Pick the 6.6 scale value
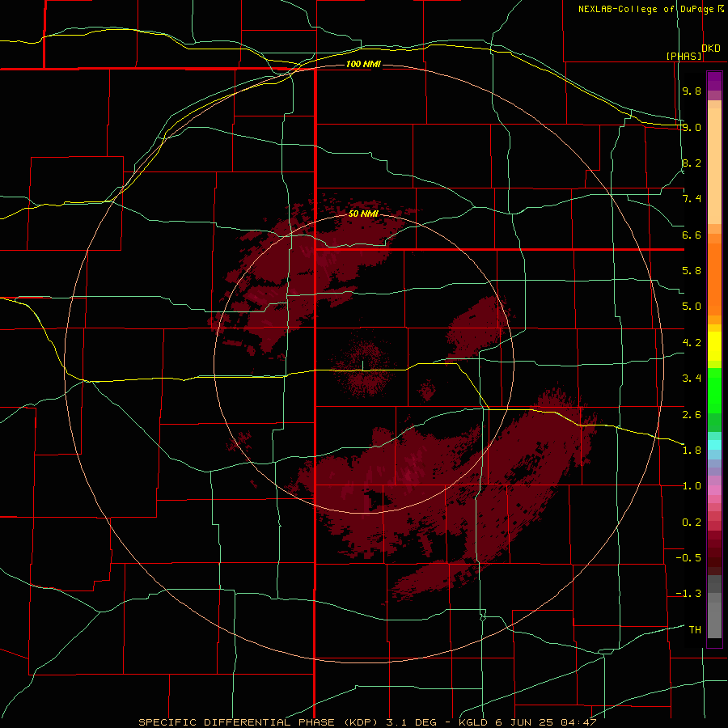 [692, 235]
